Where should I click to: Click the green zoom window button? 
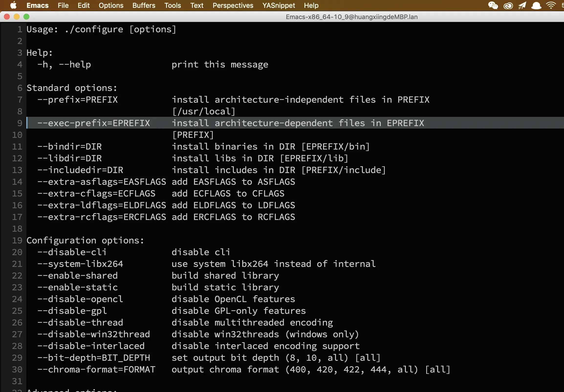(26, 17)
